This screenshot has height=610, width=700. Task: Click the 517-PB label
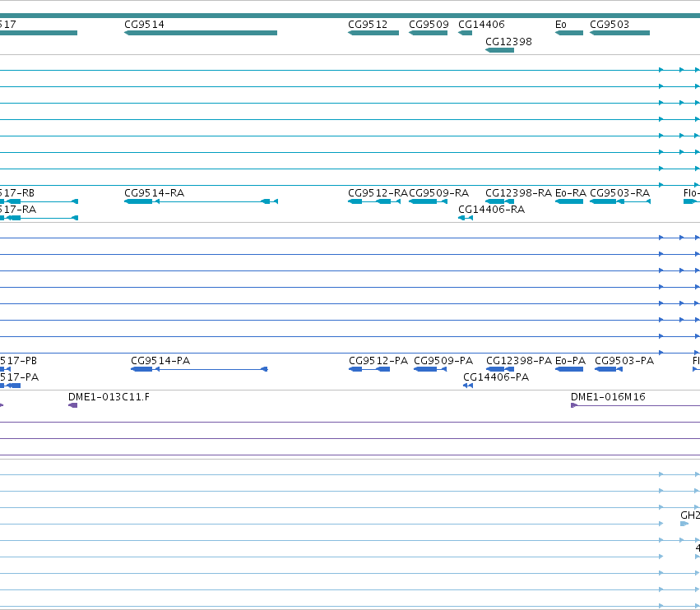[18, 361]
